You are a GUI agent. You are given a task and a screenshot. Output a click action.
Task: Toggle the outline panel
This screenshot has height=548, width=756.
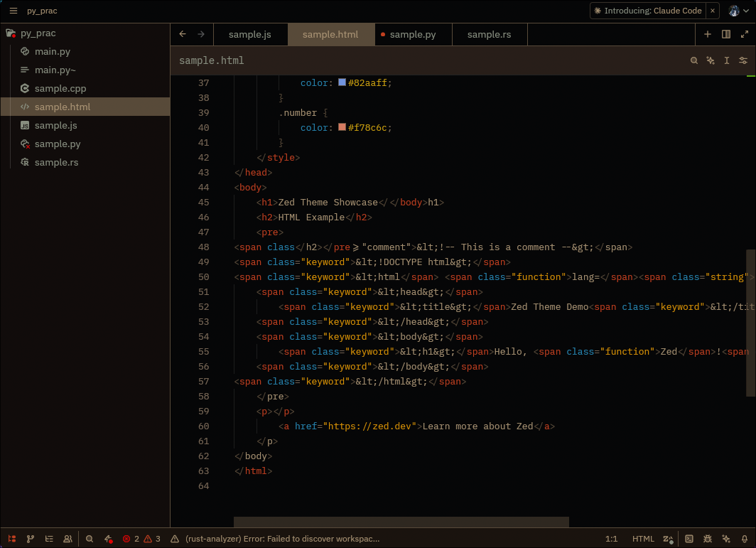49,539
